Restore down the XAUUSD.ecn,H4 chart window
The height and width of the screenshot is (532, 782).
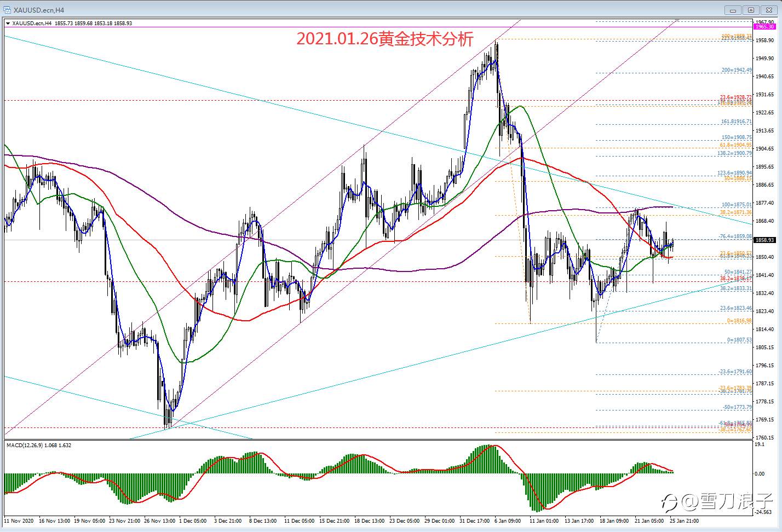pyautogui.click(x=751, y=10)
